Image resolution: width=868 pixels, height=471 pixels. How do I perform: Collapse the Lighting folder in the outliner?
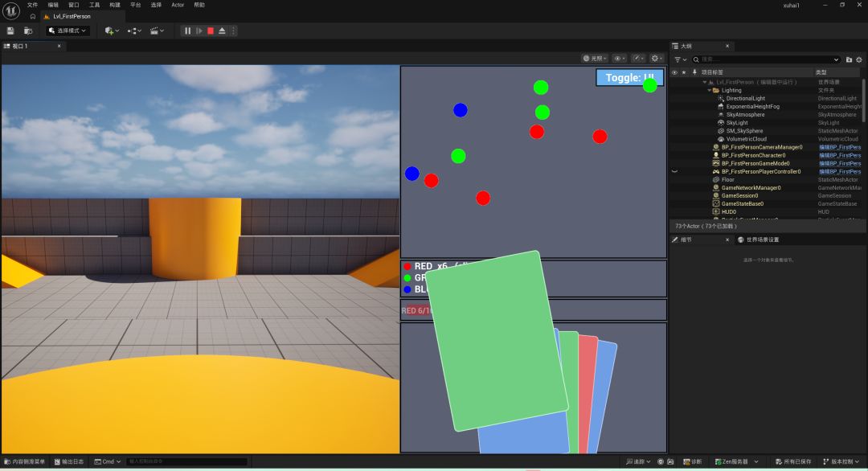pos(709,90)
